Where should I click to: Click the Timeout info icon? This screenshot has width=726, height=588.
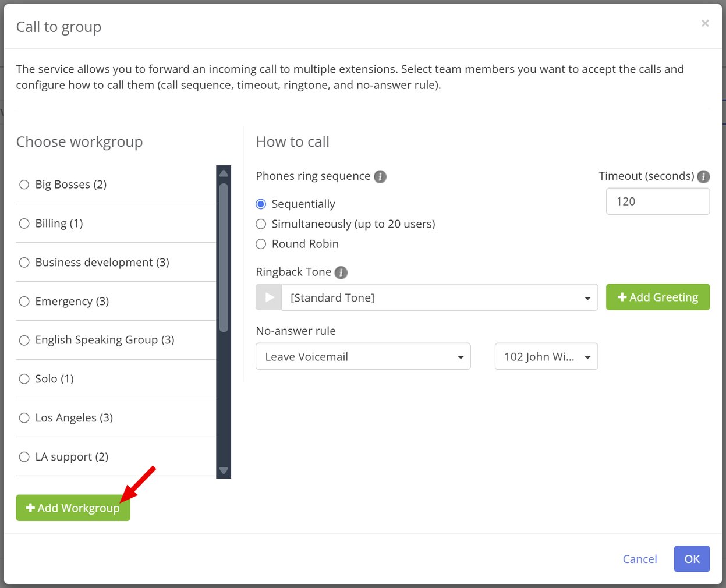(703, 176)
